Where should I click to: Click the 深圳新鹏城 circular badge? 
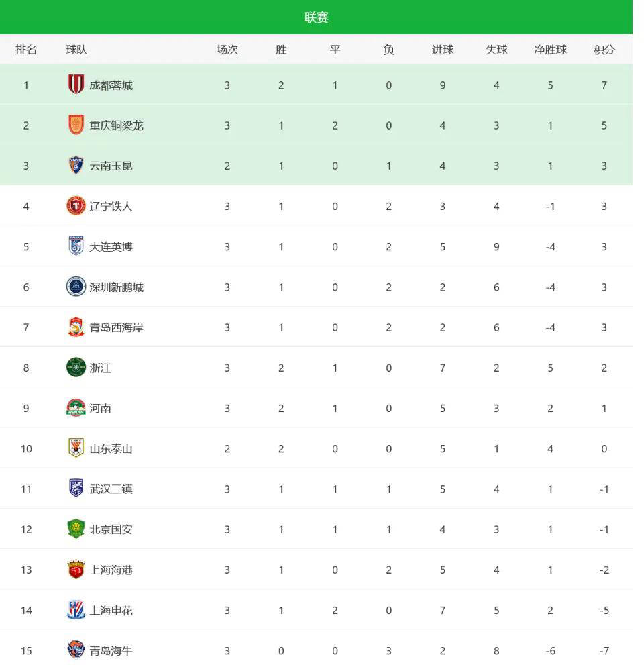76,287
